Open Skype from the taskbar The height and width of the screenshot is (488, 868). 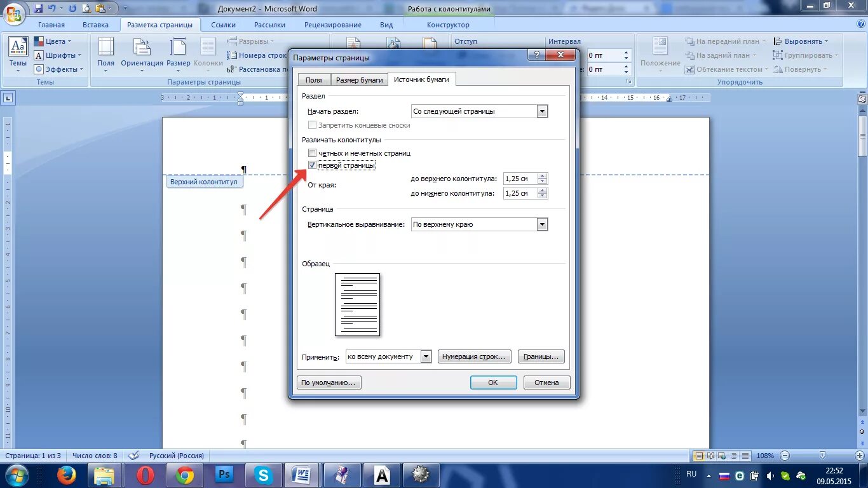(263, 475)
